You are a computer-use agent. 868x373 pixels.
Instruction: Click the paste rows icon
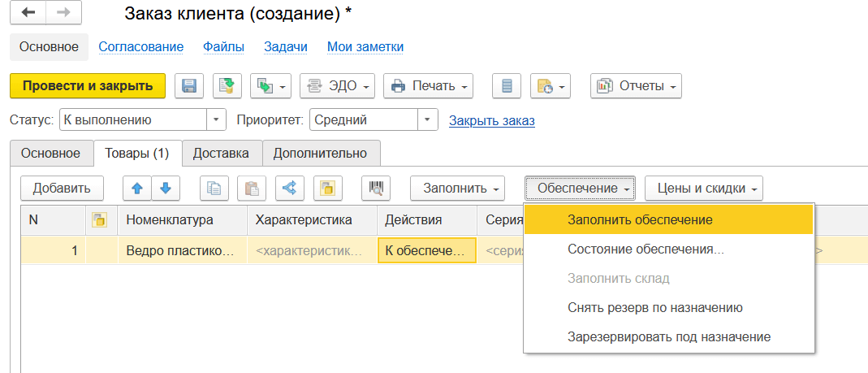(252, 189)
